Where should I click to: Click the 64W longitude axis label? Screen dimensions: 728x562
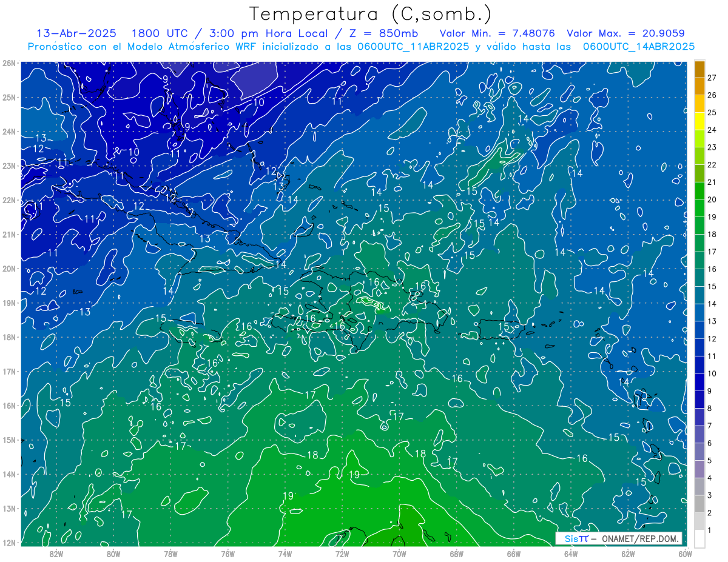pos(571,553)
